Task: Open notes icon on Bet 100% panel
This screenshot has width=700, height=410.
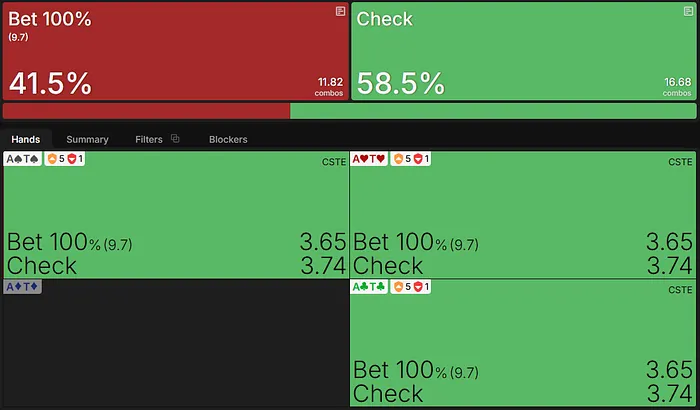Action: [340, 11]
